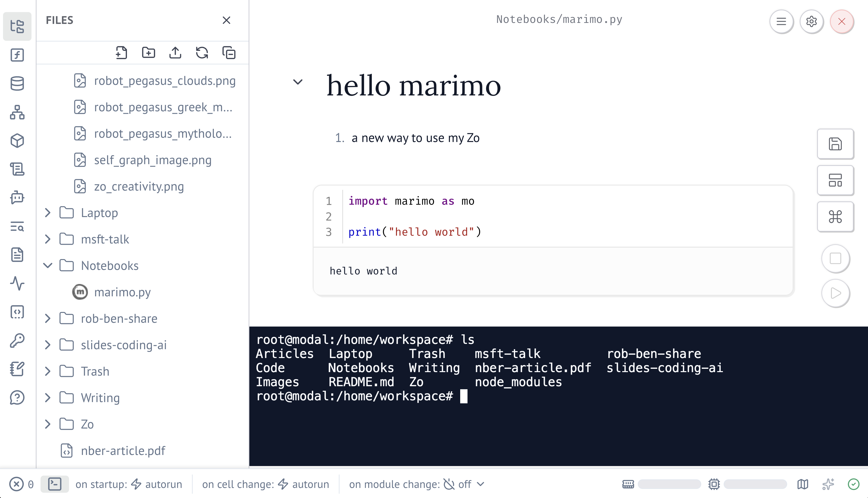
Task: Click the hello marimo heading
Action: tap(413, 85)
